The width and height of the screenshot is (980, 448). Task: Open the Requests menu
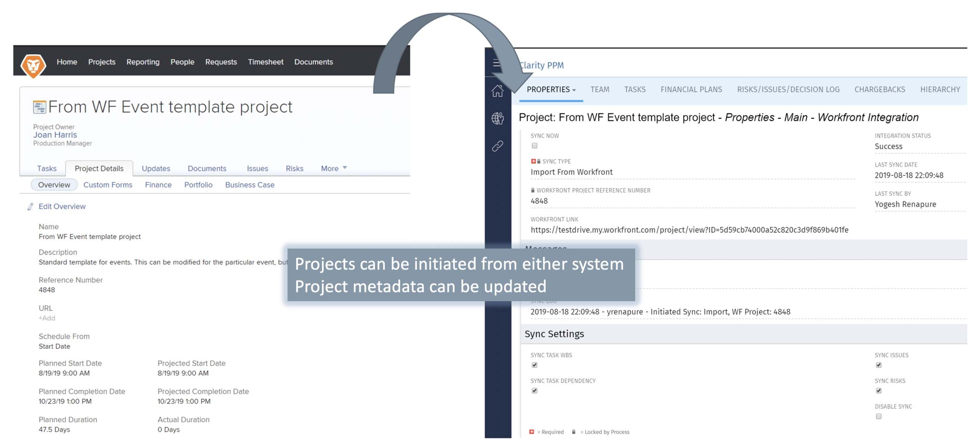pyautogui.click(x=221, y=62)
